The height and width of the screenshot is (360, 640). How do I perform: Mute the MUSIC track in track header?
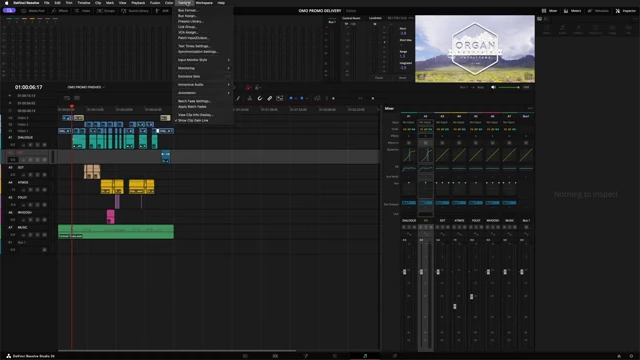[44, 235]
